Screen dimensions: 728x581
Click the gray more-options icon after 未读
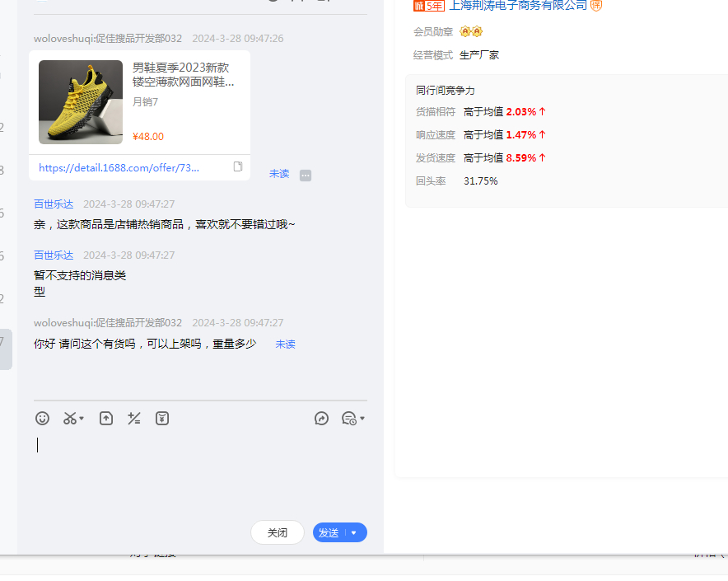coord(306,176)
